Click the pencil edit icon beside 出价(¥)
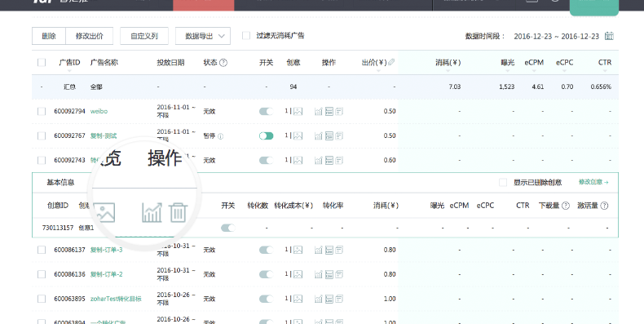 391,62
